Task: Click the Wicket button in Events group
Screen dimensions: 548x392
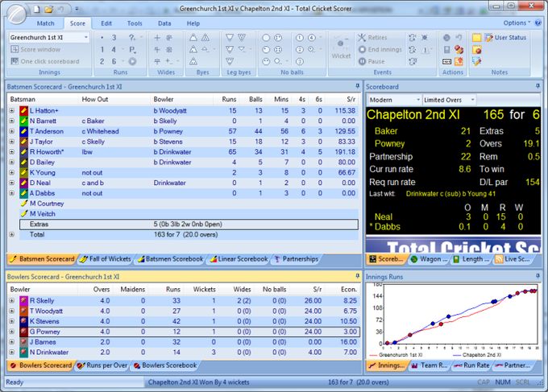Action: pos(342,47)
